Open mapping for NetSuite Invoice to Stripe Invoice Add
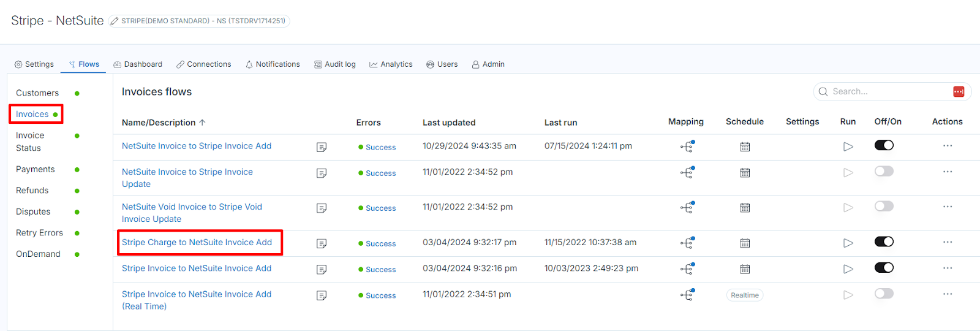The image size is (980, 331). coord(687,146)
